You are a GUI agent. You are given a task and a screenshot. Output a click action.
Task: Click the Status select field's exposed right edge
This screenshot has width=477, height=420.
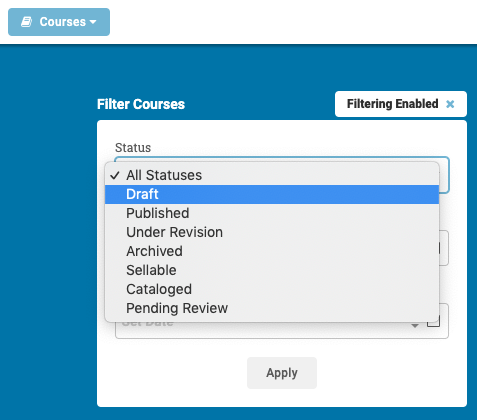(444, 175)
